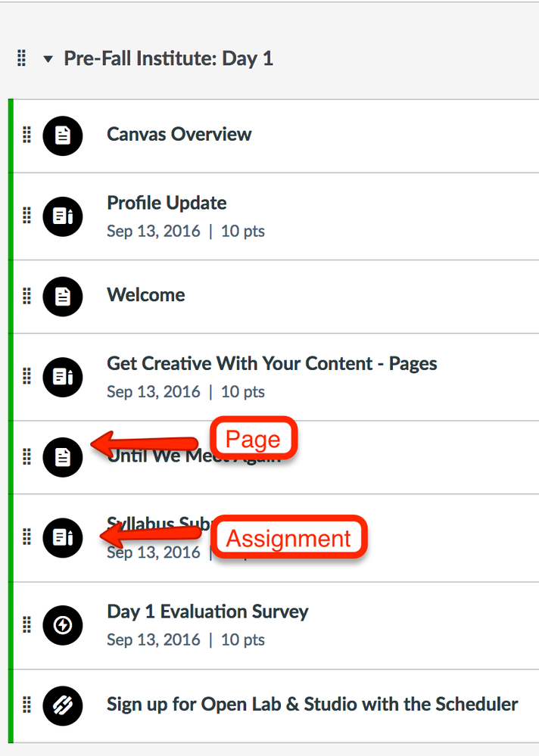Viewport: 539px width, 756px height.
Task: Click the drag handle beside Day 1 Evaluation Survey
Action: (x=27, y=624)
